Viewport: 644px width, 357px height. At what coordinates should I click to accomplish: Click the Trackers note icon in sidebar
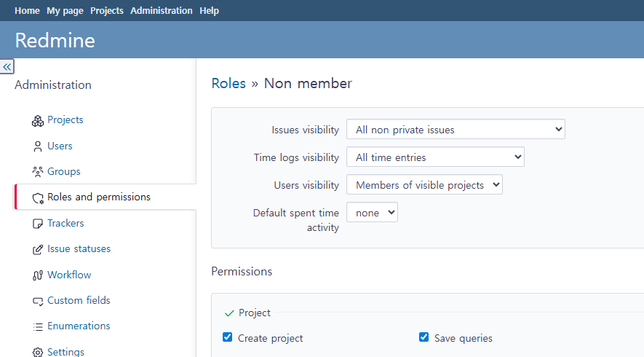coord(38,224)
